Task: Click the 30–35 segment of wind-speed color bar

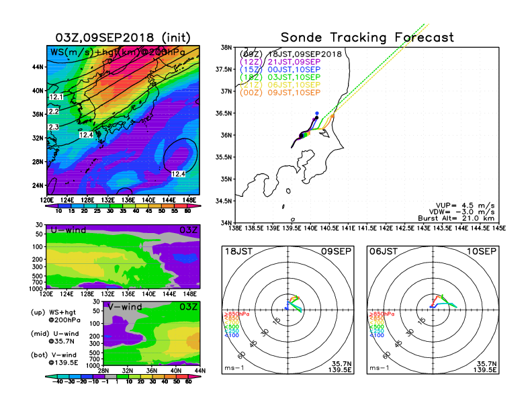Action: 116,206
